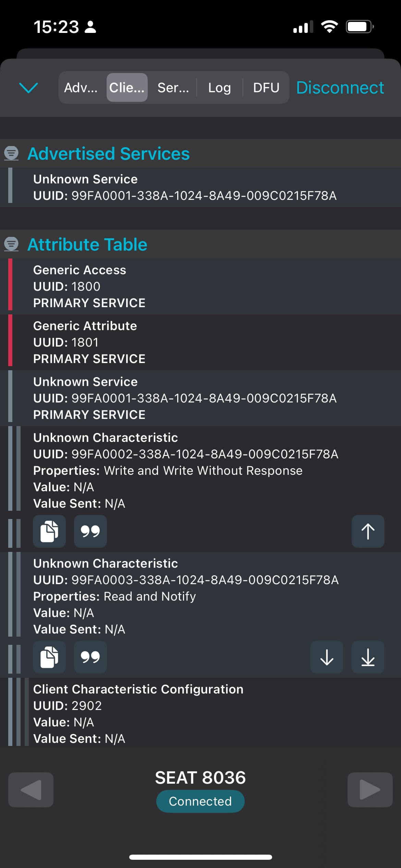
Task: Select the Clie... tab
Action: [x=127, y=87]
